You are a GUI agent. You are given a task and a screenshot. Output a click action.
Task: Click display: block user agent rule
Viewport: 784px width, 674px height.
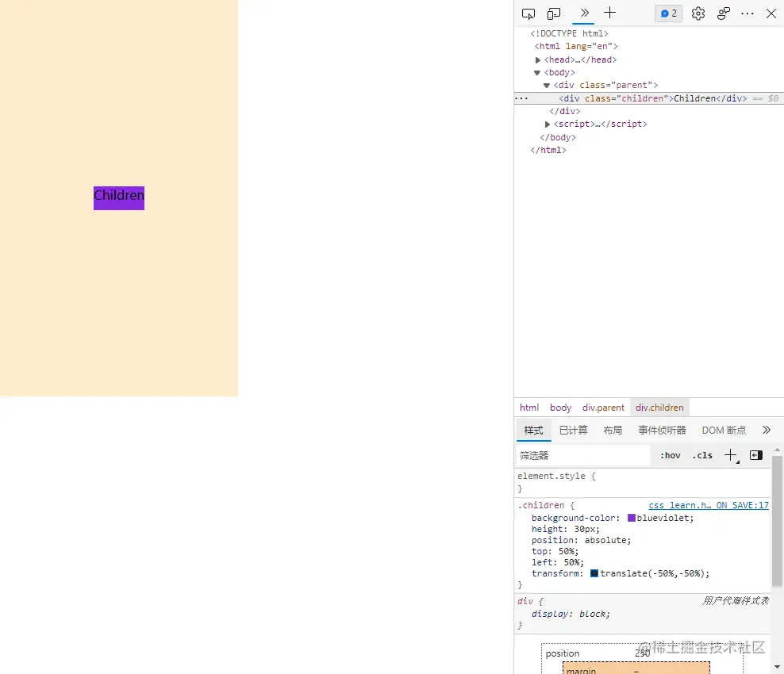[571, 614]
